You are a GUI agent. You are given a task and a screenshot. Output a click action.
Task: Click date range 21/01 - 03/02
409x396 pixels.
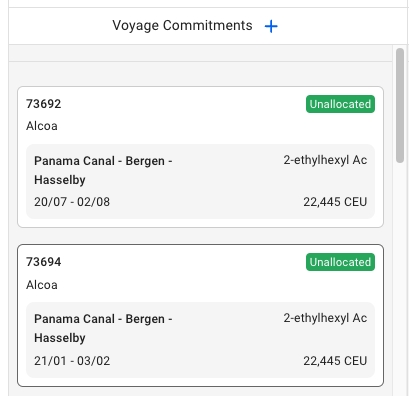tap(72, 361)
